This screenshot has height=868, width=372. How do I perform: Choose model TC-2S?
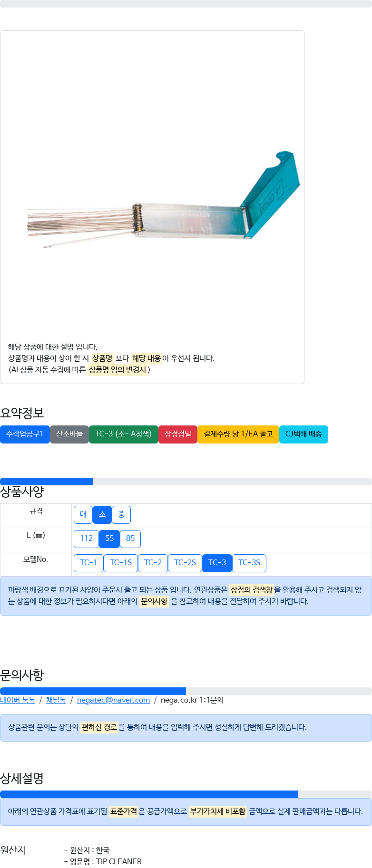tap(185, 563)
